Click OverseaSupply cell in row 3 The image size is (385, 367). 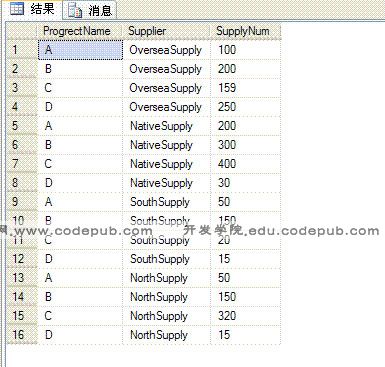(167, 88)
